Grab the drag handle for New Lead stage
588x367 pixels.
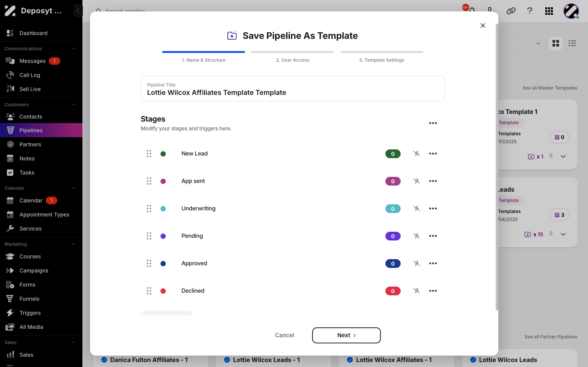coord(149,154)
